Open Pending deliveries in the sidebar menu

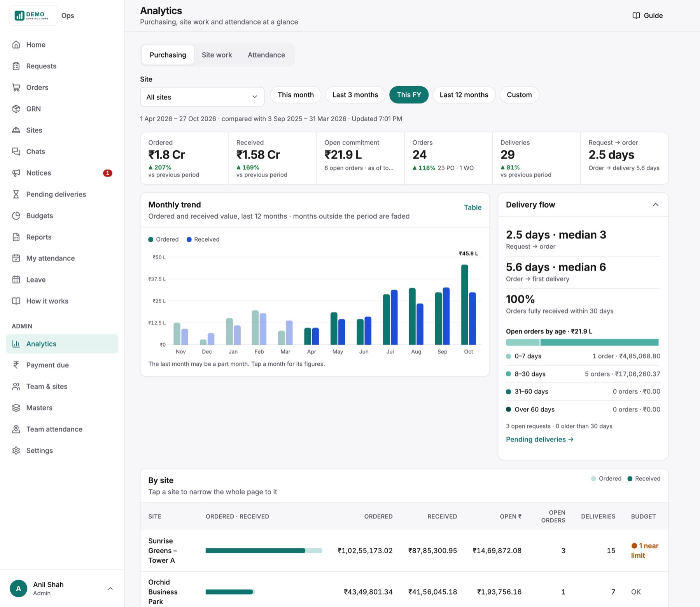click(62, 194)
